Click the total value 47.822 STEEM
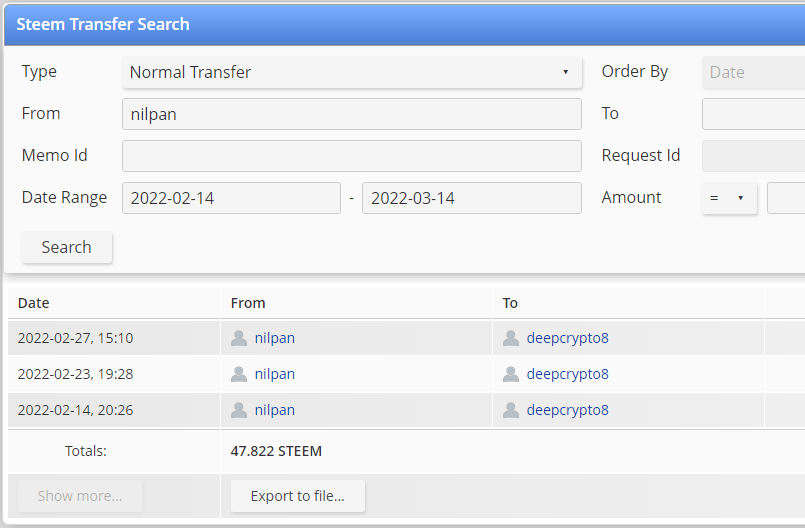 pyautogui.click(x=276, y=451)
